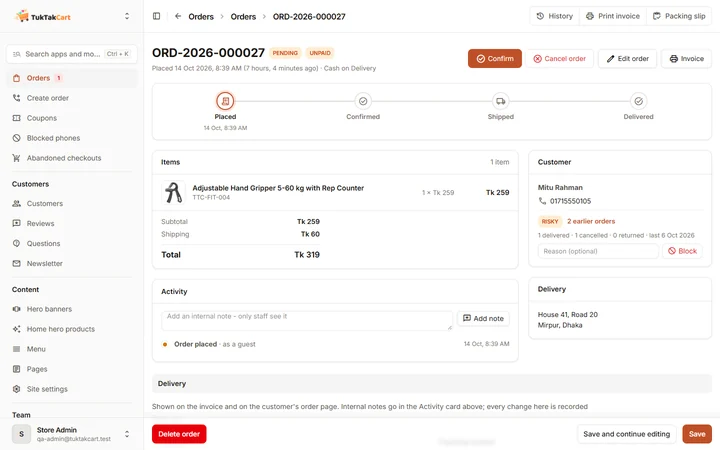This screenshot has height=450, width=720.
Task: Open order History
Action: tap(555, 16)
